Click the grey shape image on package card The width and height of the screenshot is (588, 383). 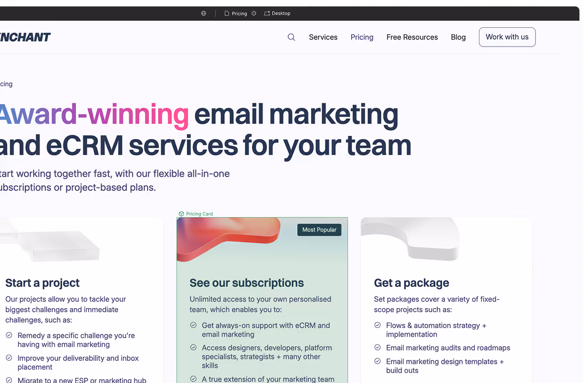pyautogui.click(x=411, y=239)
